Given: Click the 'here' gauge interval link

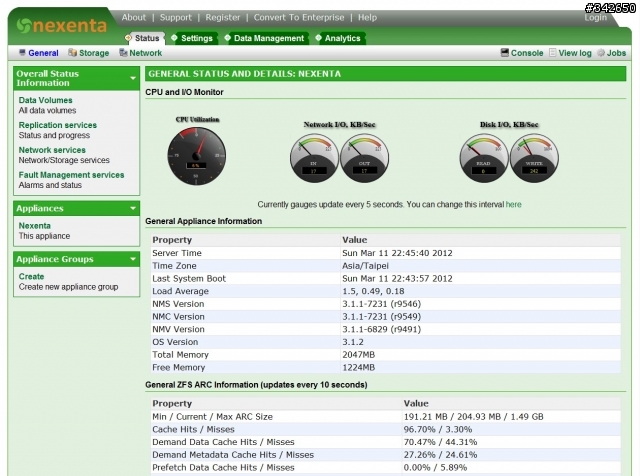Looking at the screenshot, I should [x=513, y=205].
